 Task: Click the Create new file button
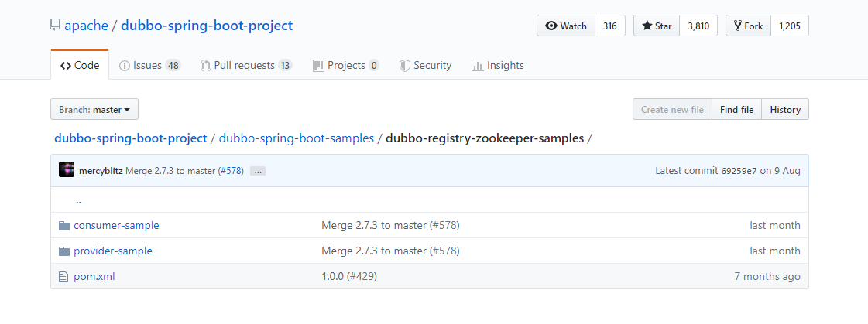pos(673,110)
